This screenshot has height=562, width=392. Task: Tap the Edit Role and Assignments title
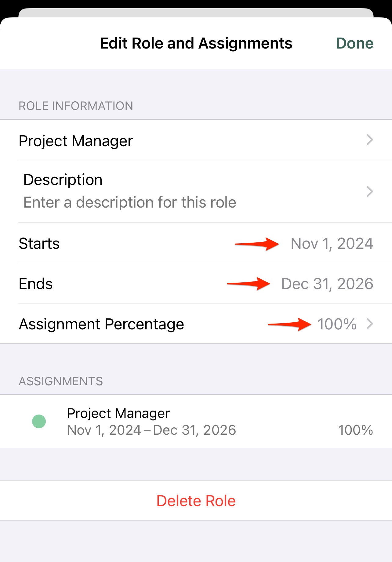(x=196, y=43)
